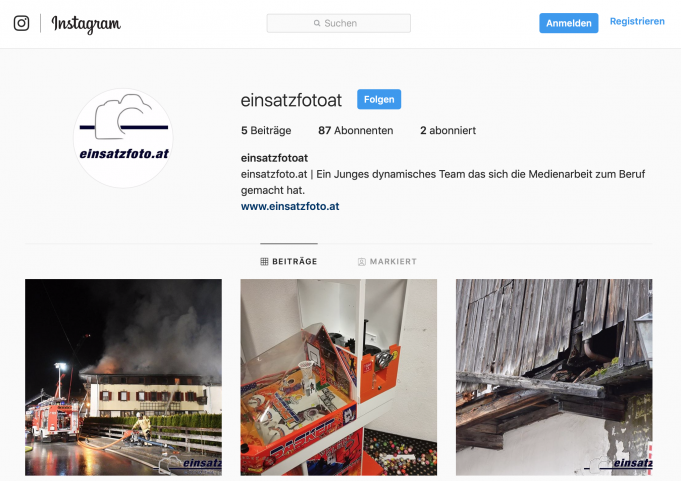Open the burning building night photo
This screenshot has width=681, height=481.
[x=123, y=377]
